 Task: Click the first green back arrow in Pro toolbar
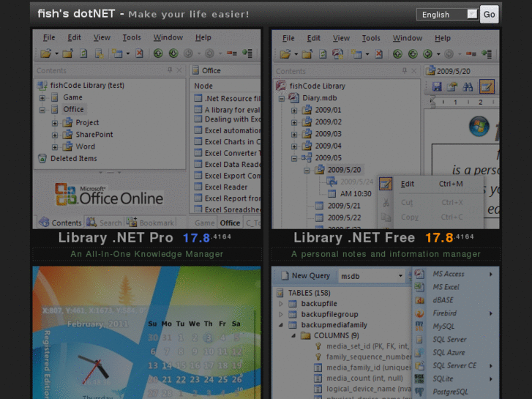pyautogui.click(x=158, y=53)
